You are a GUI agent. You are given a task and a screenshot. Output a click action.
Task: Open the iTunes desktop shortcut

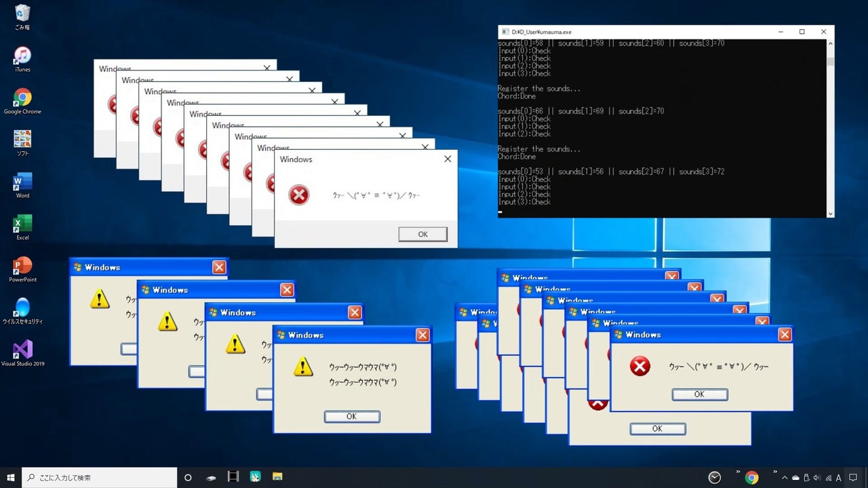coord(22,56)
